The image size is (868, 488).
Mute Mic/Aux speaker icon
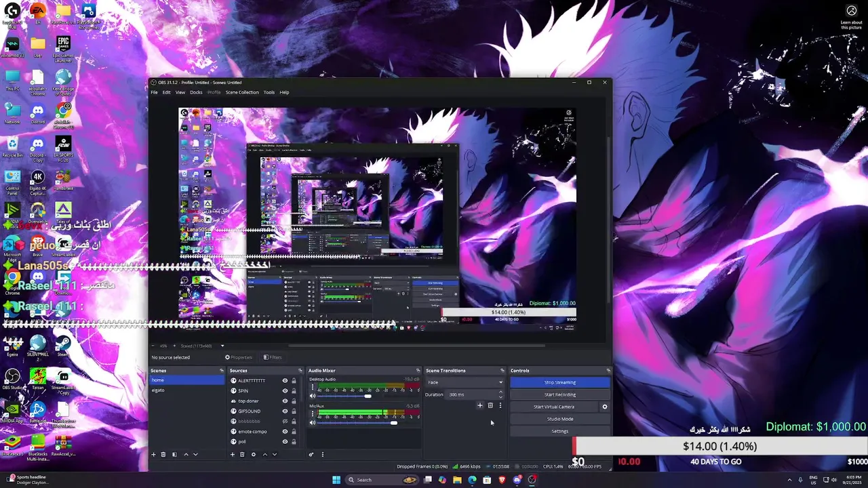[x=313, y=423]
